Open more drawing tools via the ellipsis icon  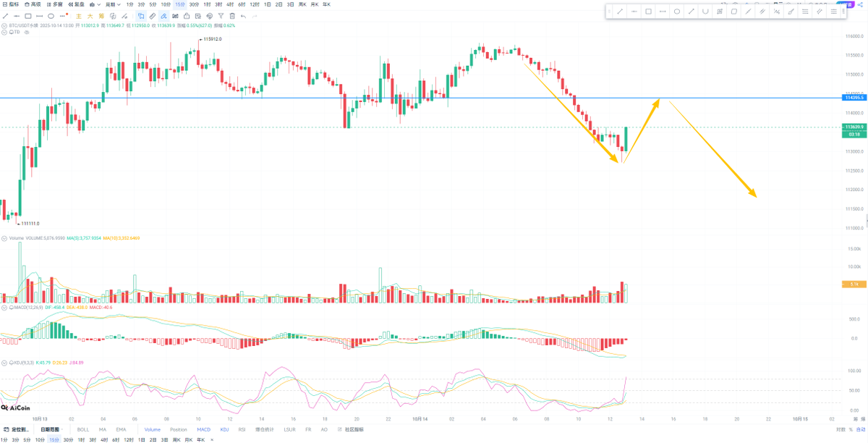tap(62, 16)
